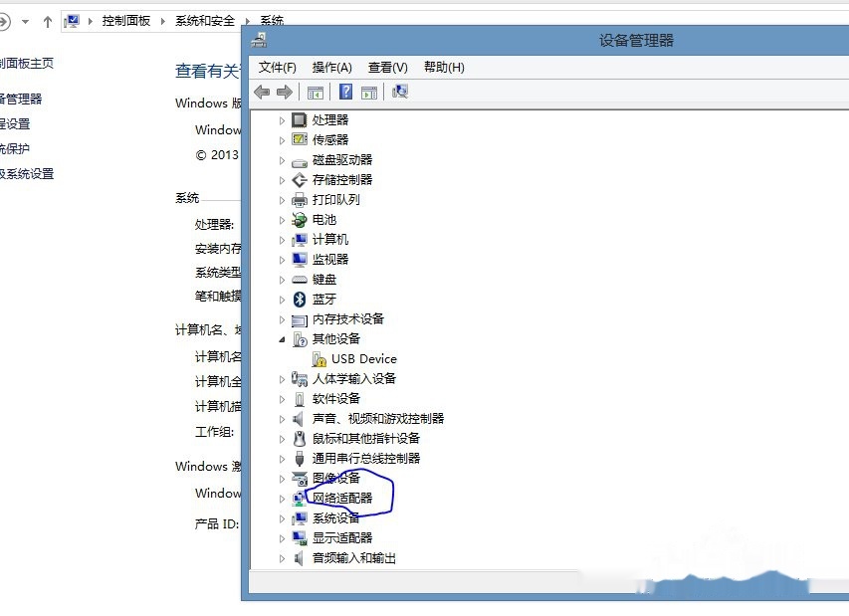Click the print queue (打印队列) printer icon
This screenshot has width=849, height=616.
click(x=299, y=200)
